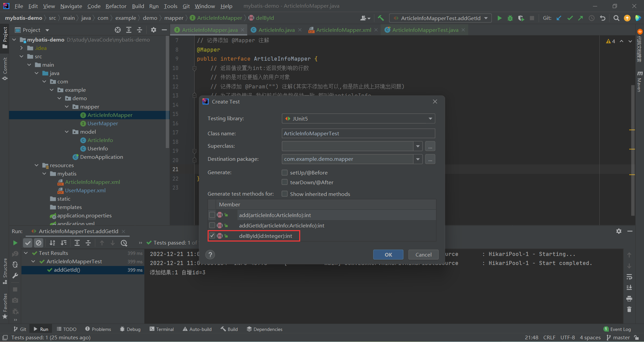
Task: Toggle Show inherited methods checkbox
Action: pyautogui.click(x=285, y=194)
